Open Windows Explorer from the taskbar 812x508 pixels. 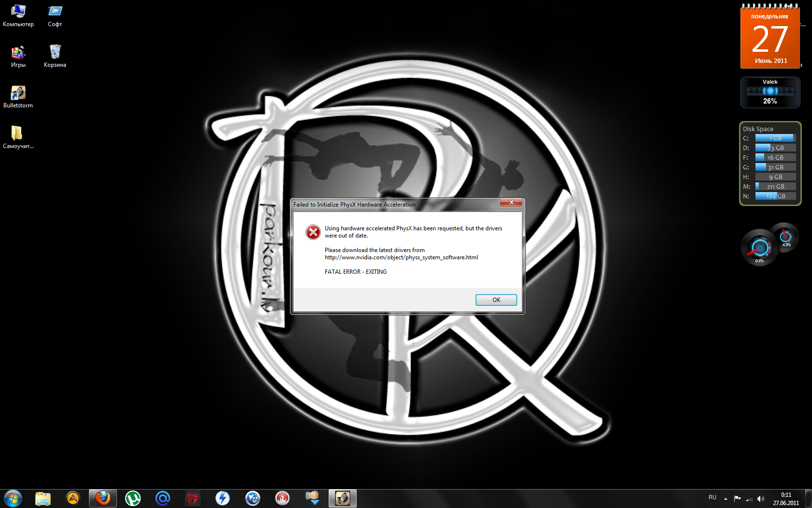[x=43, y=498]
